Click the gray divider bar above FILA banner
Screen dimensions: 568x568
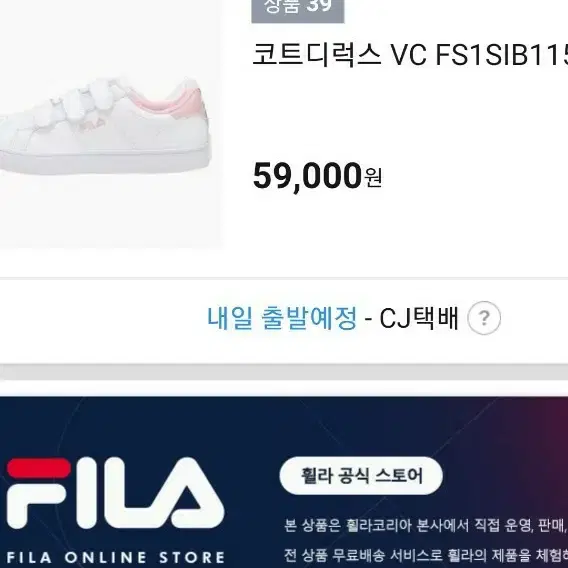coord(284,372)
